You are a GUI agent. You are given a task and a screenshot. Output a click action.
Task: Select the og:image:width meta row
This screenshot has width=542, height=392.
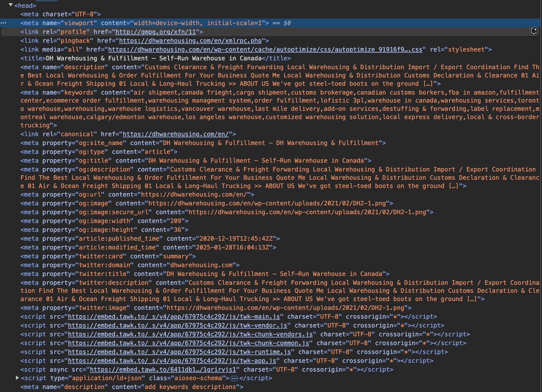(x=104, y=221)
